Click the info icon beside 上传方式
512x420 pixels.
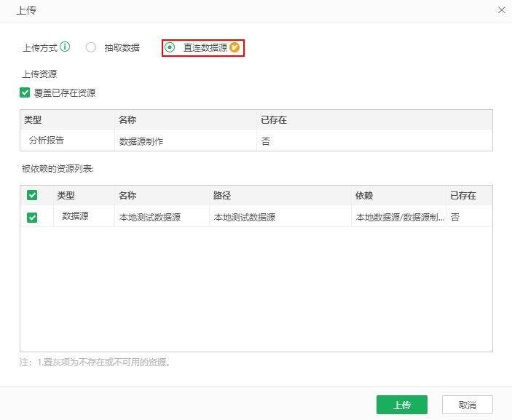pos(66,47)
